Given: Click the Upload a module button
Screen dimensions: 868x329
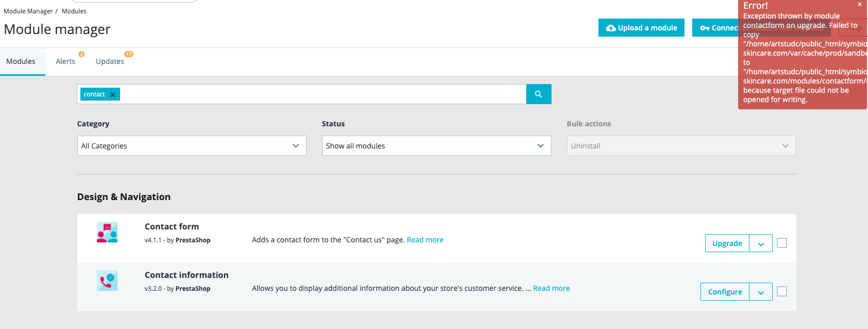Looking at the screenshot, I should click(x=641, y=28).
